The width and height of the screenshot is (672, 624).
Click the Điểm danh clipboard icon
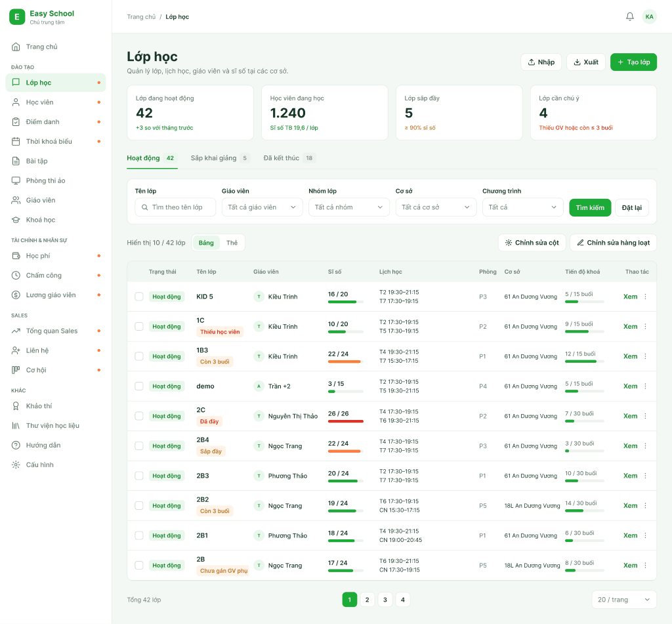16,121
